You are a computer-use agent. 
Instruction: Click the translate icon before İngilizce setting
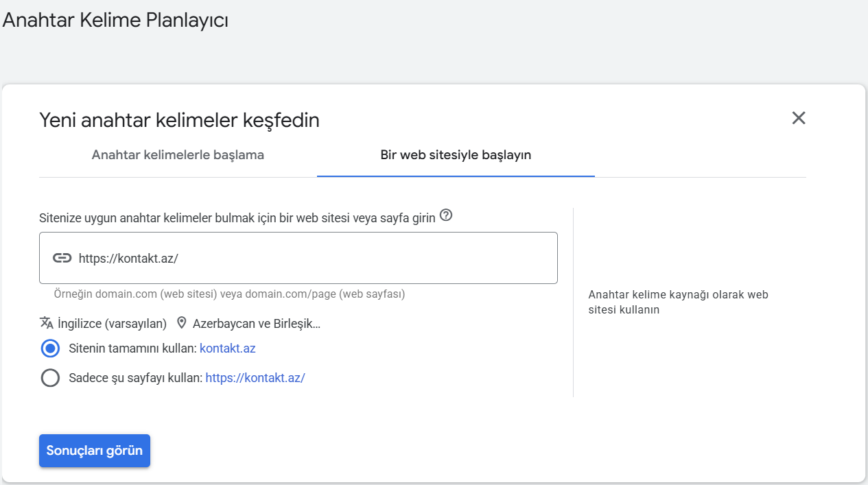[44, 322]
